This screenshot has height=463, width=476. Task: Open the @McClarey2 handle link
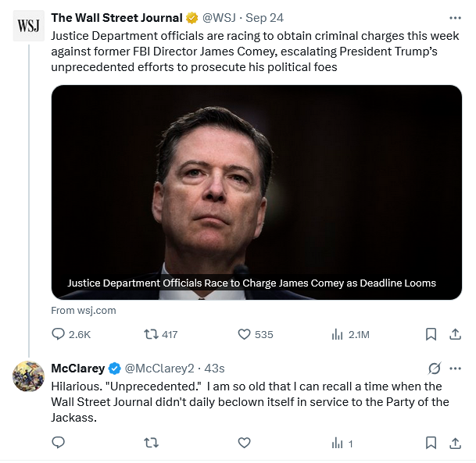159,369
